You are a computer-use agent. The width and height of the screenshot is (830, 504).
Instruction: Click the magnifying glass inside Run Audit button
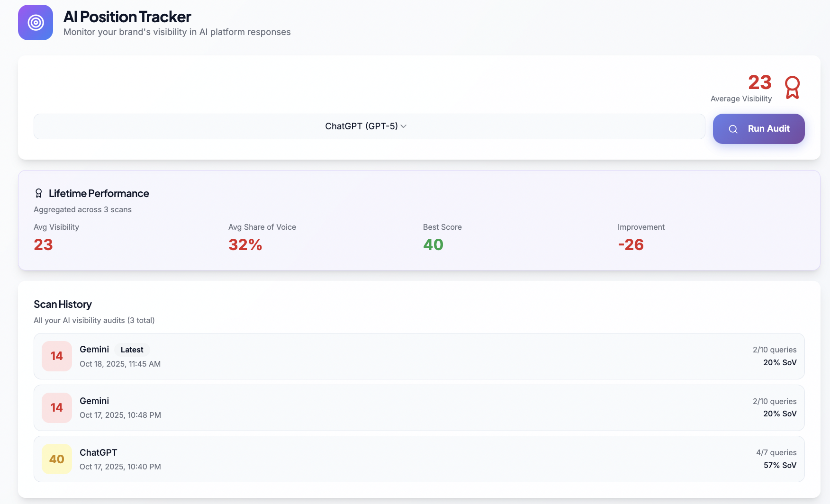point(733,129)
